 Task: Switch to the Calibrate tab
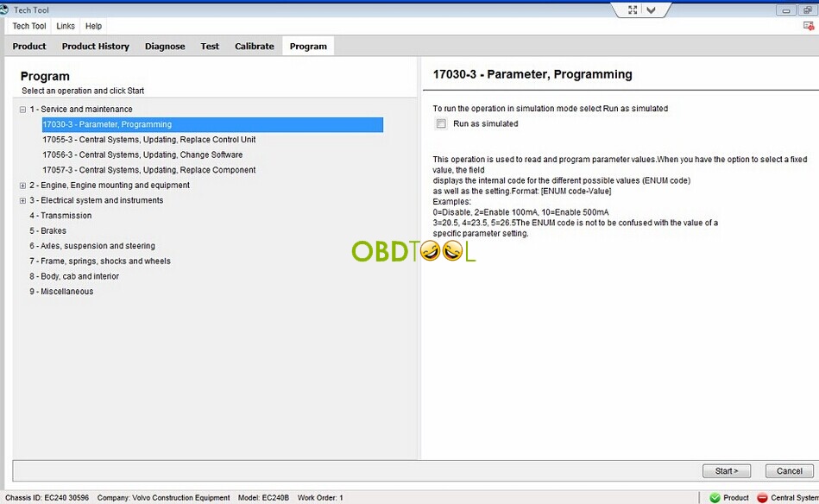coord(255,46)
